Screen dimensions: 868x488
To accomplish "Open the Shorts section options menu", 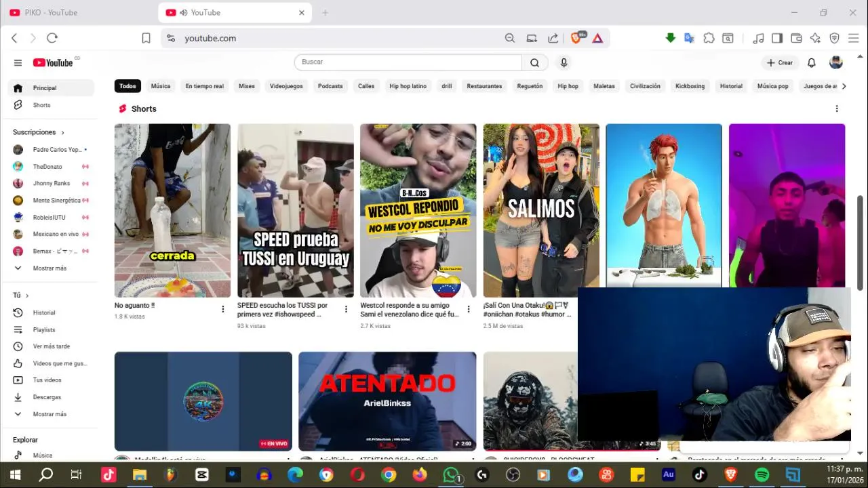I will (x=837, y=108).
